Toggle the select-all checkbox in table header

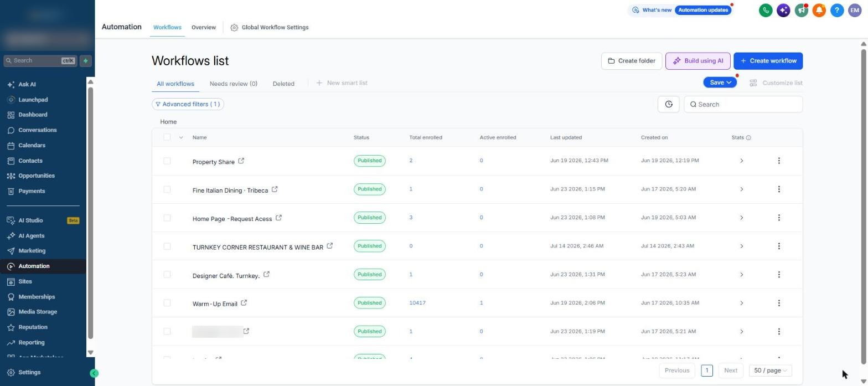[x=167, y=137]
